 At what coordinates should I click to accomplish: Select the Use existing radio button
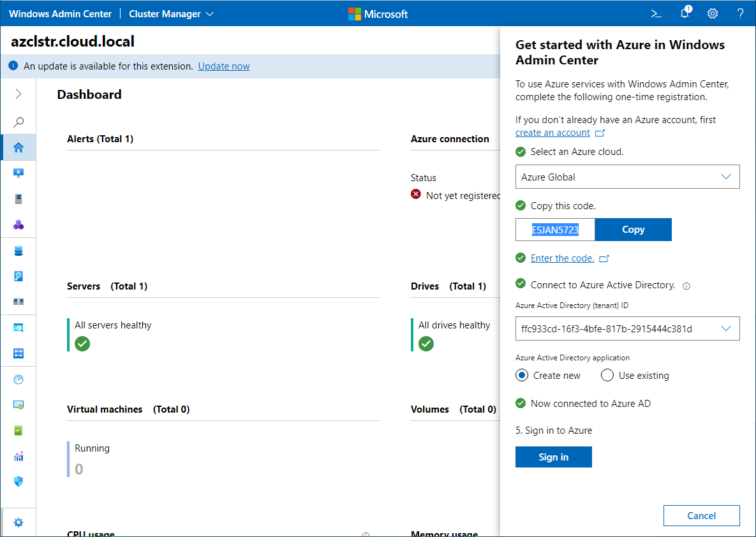point(607,376)
